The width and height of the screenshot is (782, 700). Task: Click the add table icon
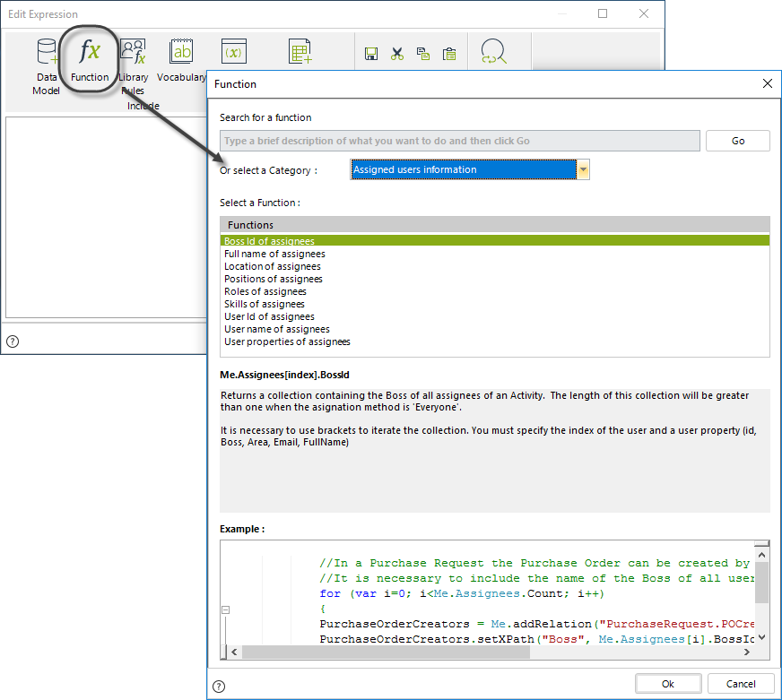tap(300, 51)
